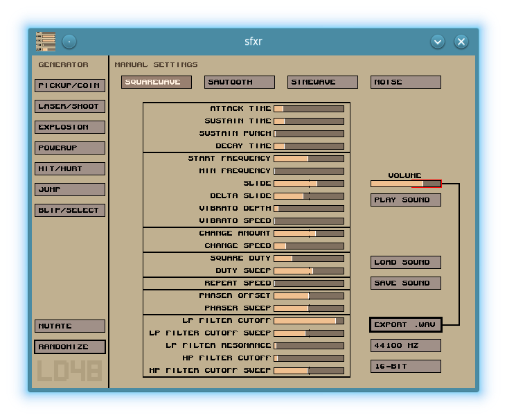
Task: Adjust the Decay Time slider
Action: click(x=309, y=146)
